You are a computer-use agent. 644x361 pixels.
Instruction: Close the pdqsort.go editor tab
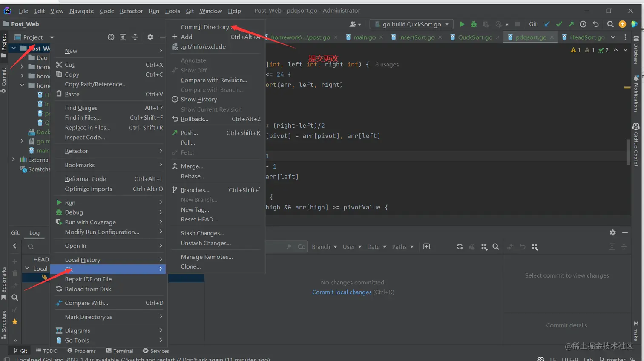coord(552,37)
